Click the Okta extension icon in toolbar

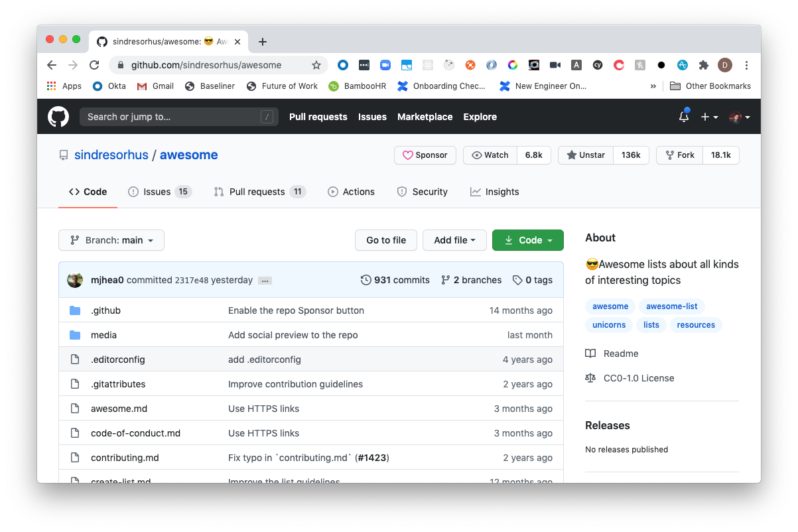click(x=343, y=65)
